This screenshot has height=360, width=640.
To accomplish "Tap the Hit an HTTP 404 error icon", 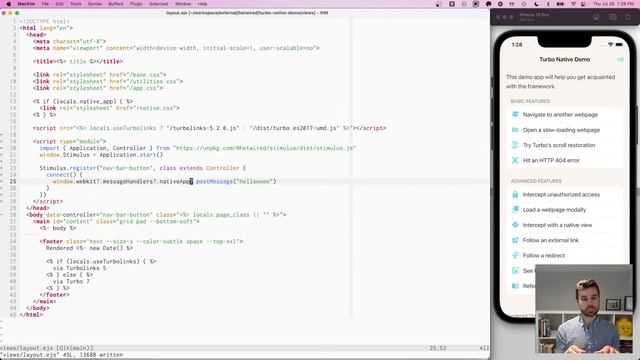I will [515, 160].
